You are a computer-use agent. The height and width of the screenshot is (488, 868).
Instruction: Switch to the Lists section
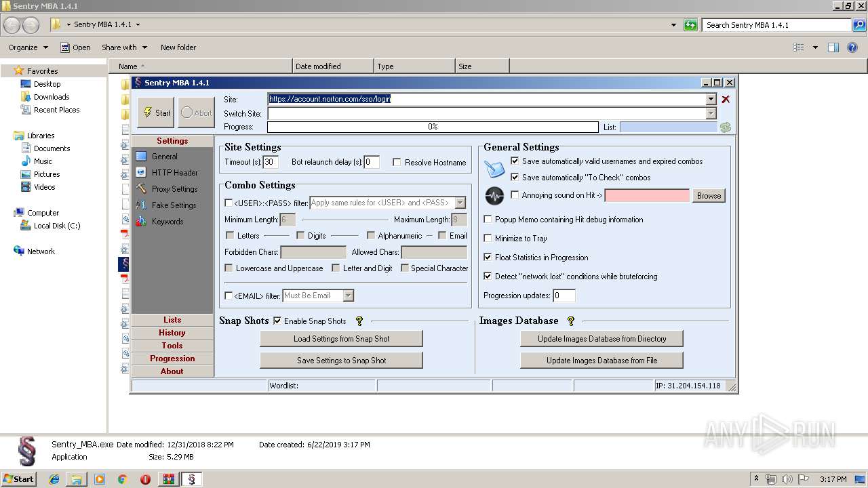172,320
